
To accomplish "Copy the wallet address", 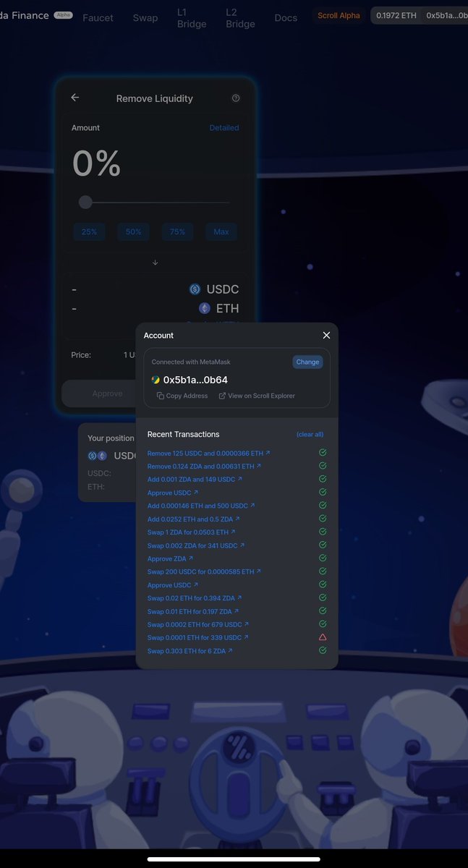I will click(x=182, y=396).
